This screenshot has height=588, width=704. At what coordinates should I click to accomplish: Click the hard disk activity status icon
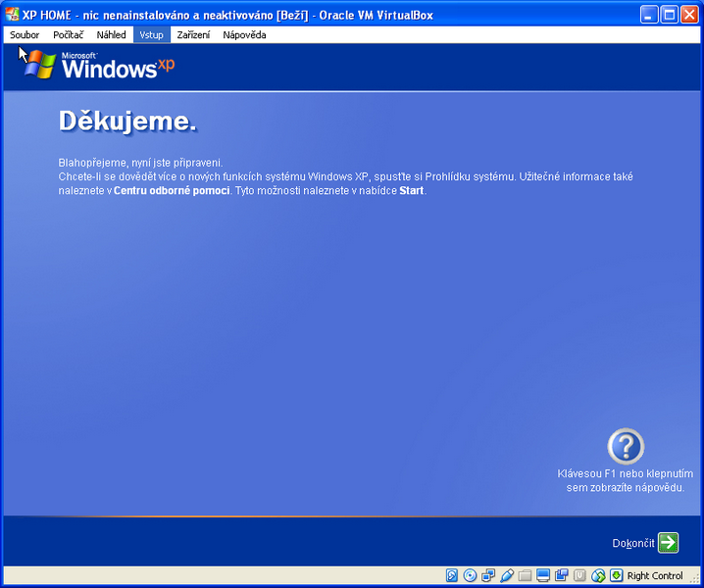point(452,575)
